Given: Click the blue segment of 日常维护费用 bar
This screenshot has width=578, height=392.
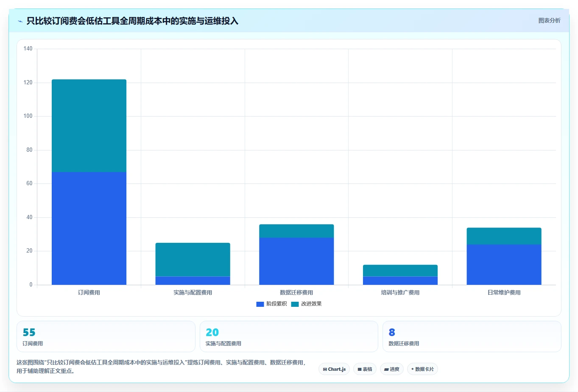Looking at the screenshot, I should (x=504, y=264).
